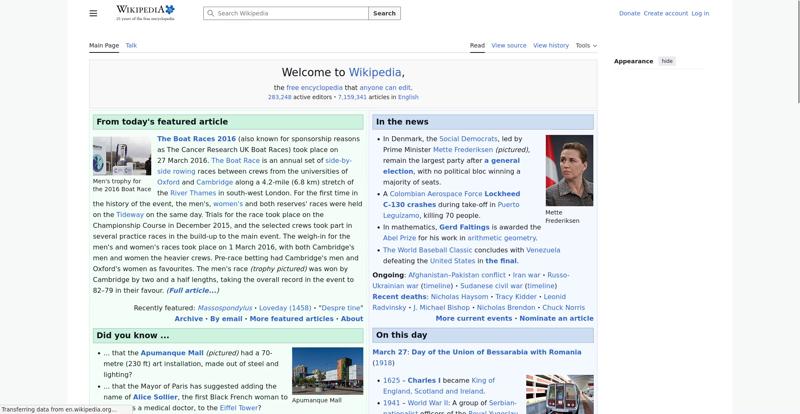Click the Apumanque Mall photo
Screen dimensions: 800x414
pyautogui.click(x=327, y=370)
